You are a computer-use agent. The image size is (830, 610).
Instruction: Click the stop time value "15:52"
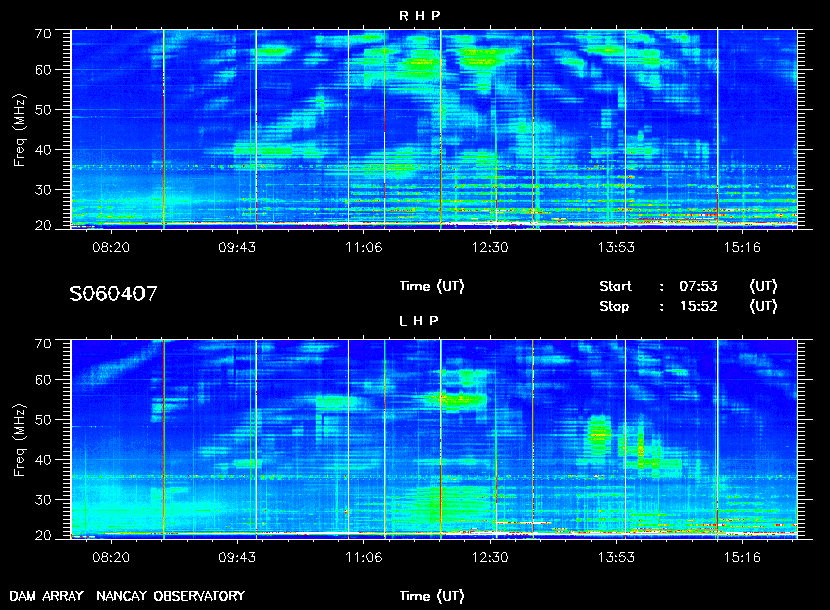pos(698,307)
